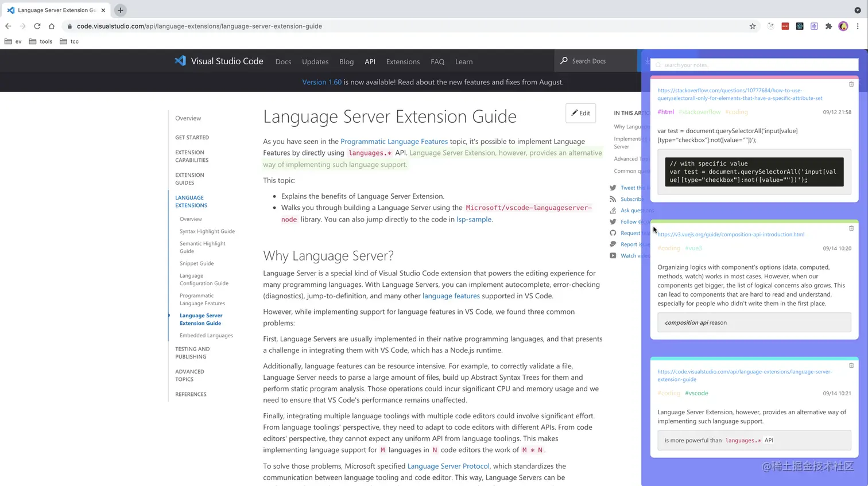Delete the Vue composition API note
The width and height of the screenshot is (868, 486).
point(851,228)
